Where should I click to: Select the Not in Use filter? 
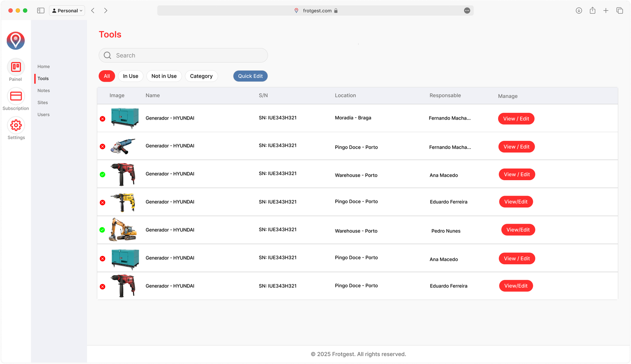tap(164, 76)
